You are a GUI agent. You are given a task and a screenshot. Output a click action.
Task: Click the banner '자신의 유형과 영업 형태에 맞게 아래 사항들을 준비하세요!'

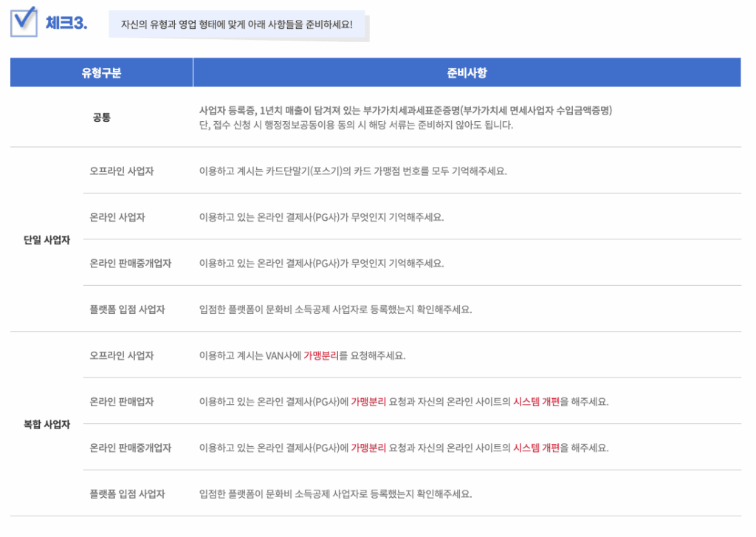[237, 24]
